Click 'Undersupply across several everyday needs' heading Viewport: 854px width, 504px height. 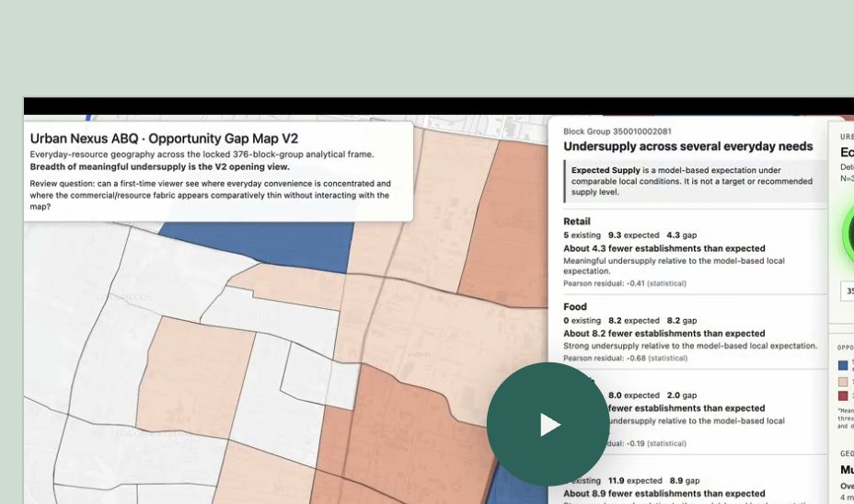point(687,146)
